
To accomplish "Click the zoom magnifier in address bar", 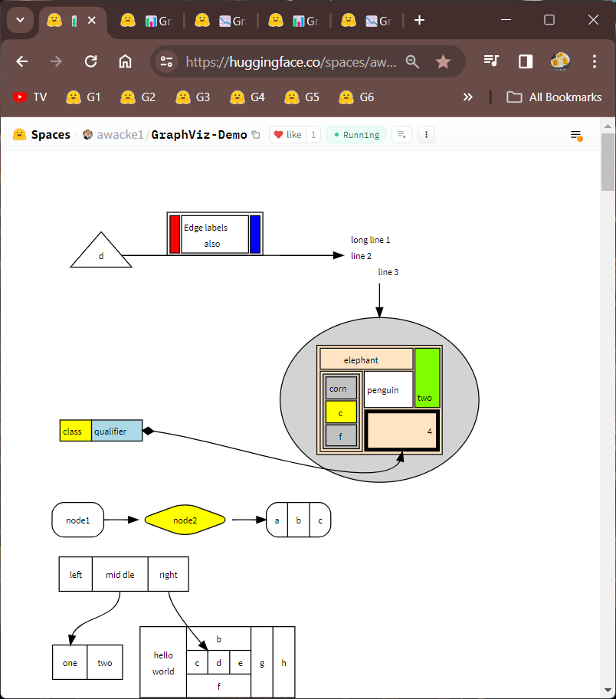I will coord(413,61).
